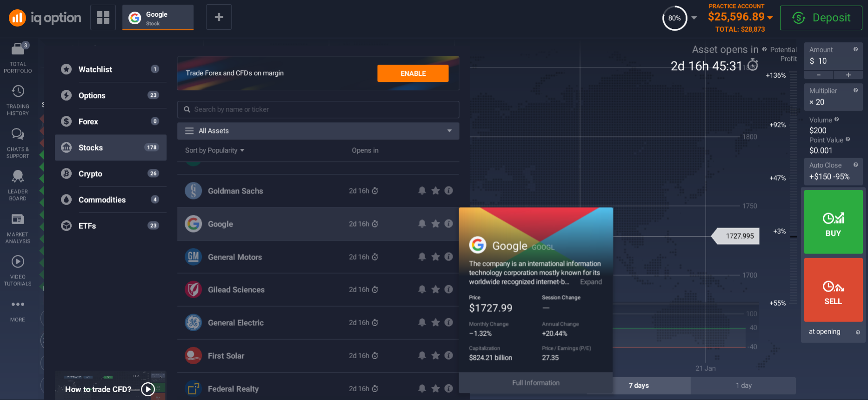Show help for the Multiplier field
Viewport: 868px width, 400px height.
point(855,90)
